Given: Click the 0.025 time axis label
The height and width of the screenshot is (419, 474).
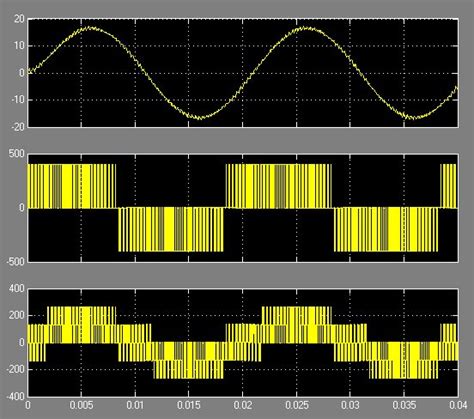Looking at the screenshot, I should (297, 406).
